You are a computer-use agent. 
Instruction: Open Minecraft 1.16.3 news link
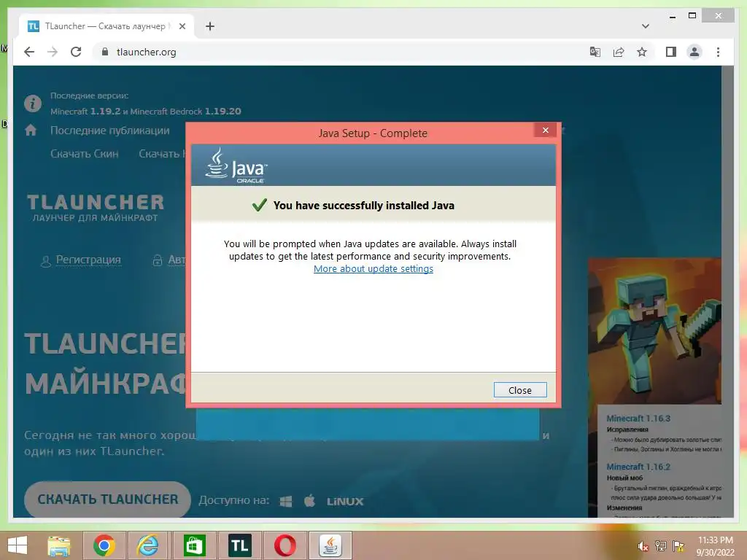click(638, 419)
